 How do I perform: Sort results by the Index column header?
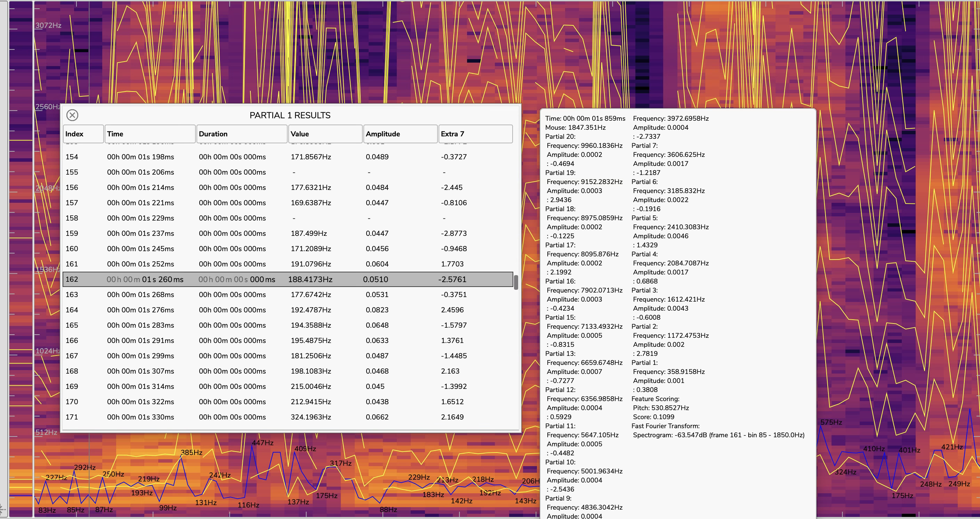pyautogui.click(x=83, y=134)
